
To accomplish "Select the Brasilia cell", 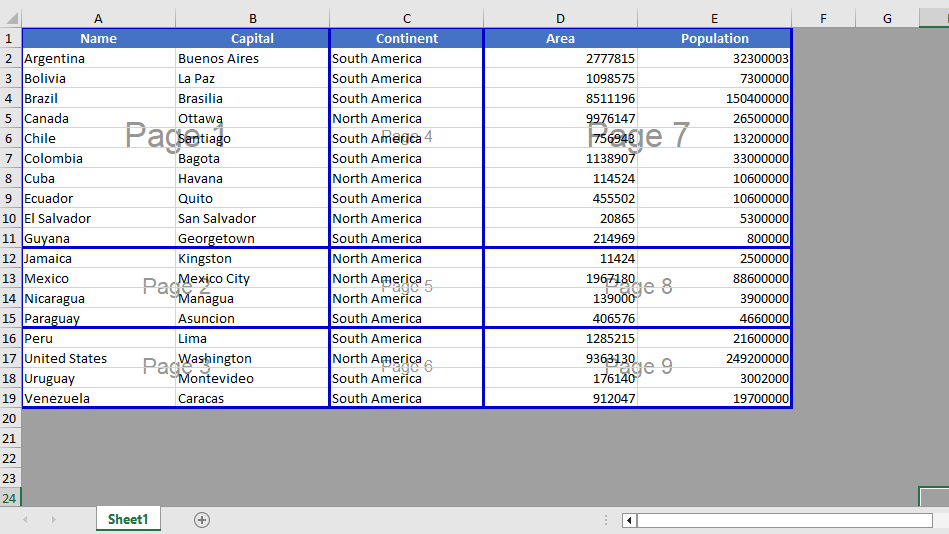I will (x=252, y=99).
